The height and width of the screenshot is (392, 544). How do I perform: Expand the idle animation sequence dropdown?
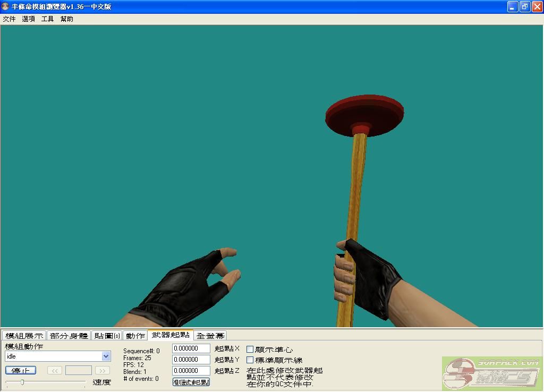(106, 356)
